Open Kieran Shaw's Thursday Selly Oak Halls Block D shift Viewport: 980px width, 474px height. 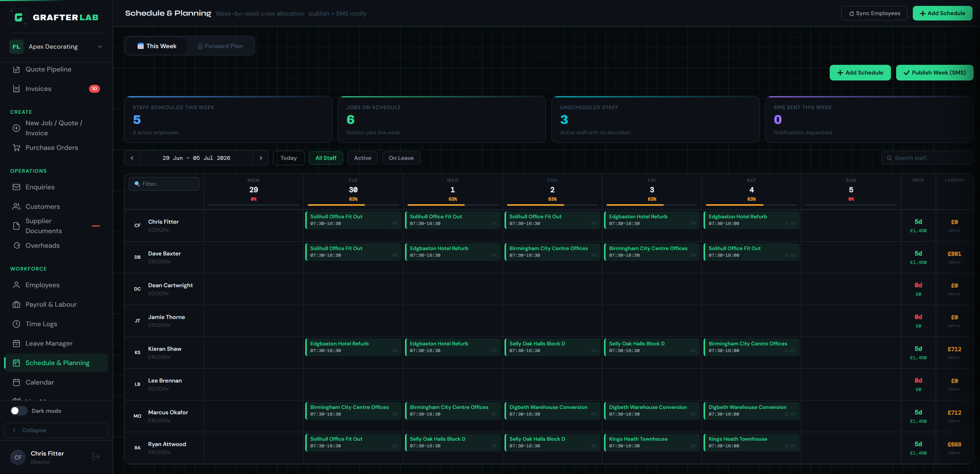pos(552,348)
